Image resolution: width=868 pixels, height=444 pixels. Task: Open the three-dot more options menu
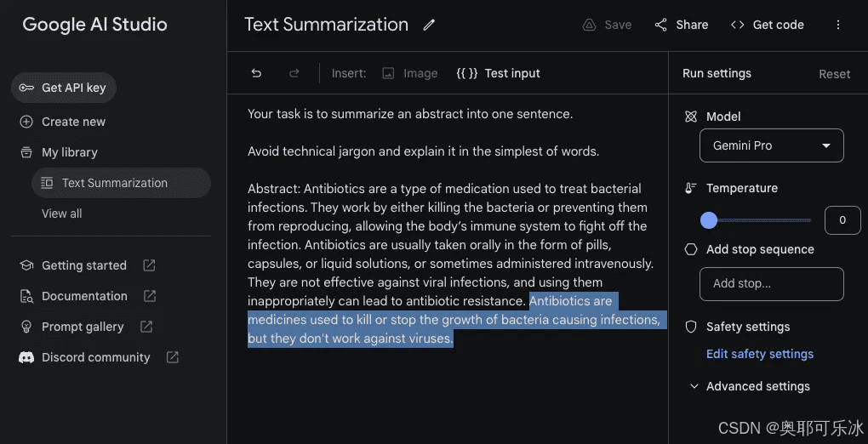(x=838, y=25)
